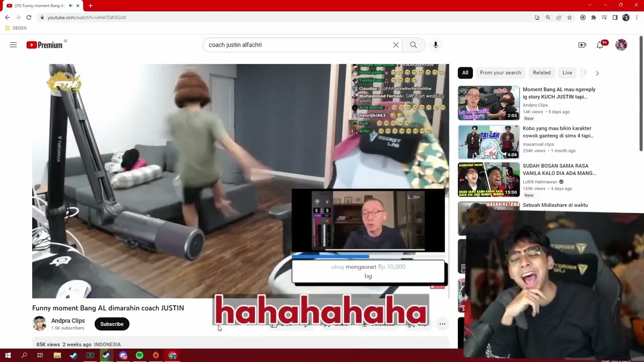Toggle the browser side panel
The width and height of the screenshot is (644, 362).
coord(615,18)
